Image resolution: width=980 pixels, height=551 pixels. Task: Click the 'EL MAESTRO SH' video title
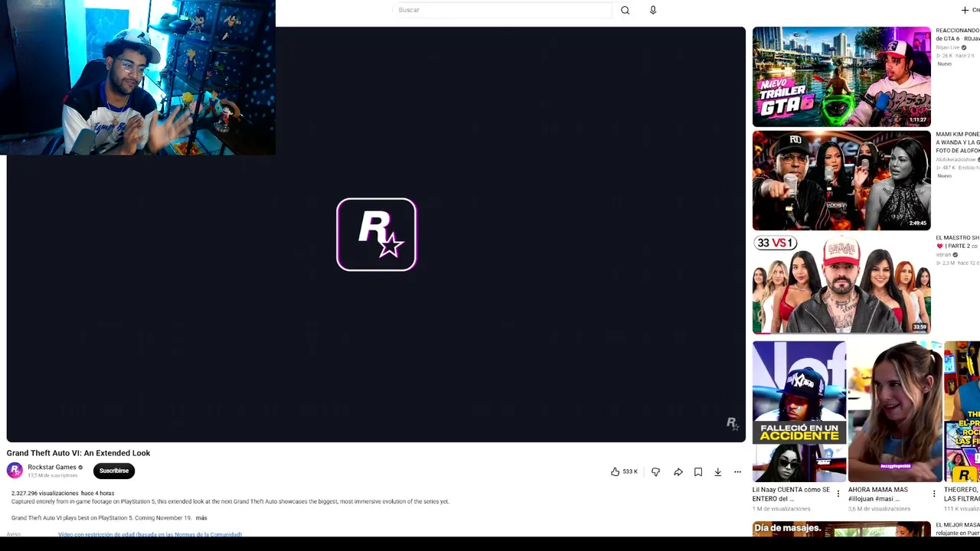pos(958,242)
